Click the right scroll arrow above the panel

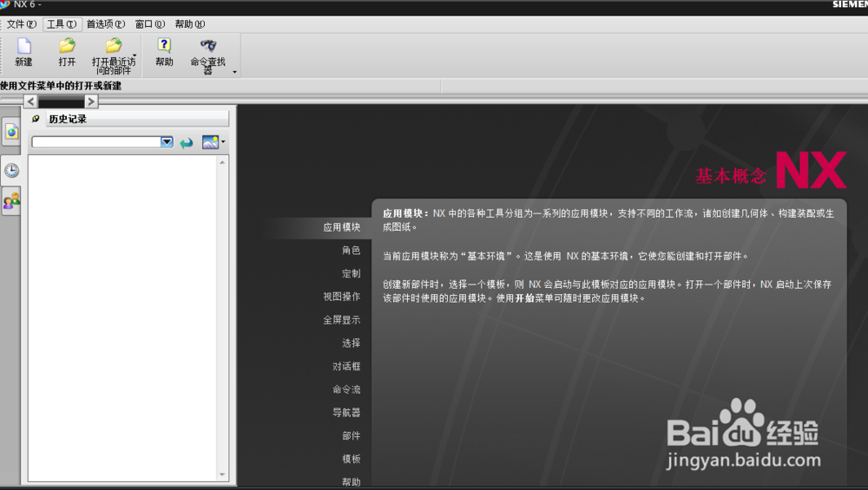(x=91, y=101)
